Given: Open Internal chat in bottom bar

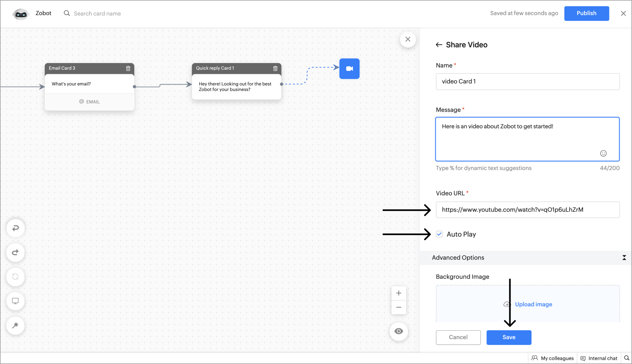Looking at the screenshot, I should [x=599, y=358].
